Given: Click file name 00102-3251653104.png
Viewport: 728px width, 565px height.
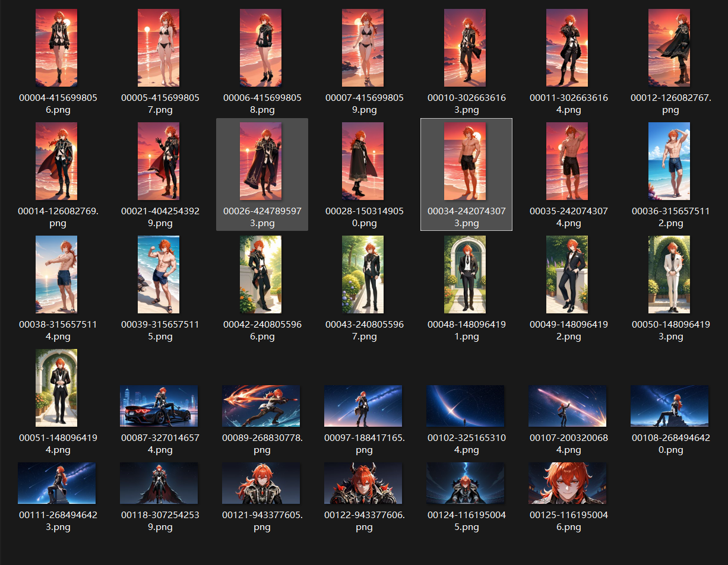Looking at the screenshot, I should [466, 444].
